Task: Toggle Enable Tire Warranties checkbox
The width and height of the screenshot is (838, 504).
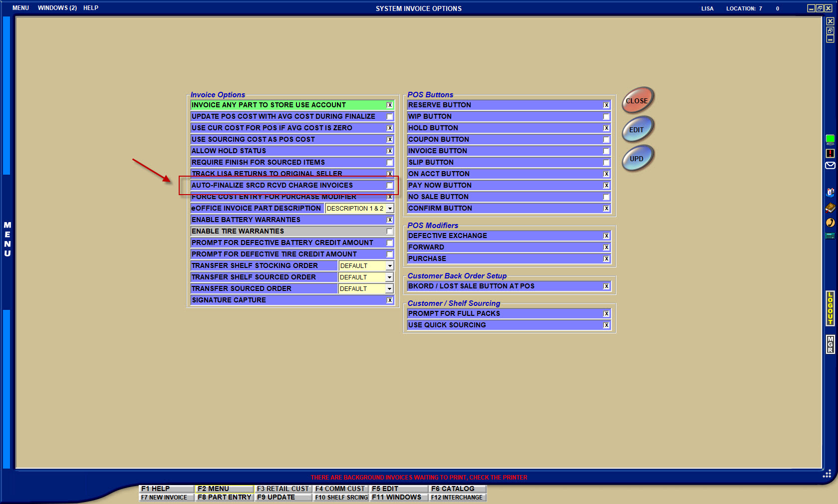Action: [390, 232]
